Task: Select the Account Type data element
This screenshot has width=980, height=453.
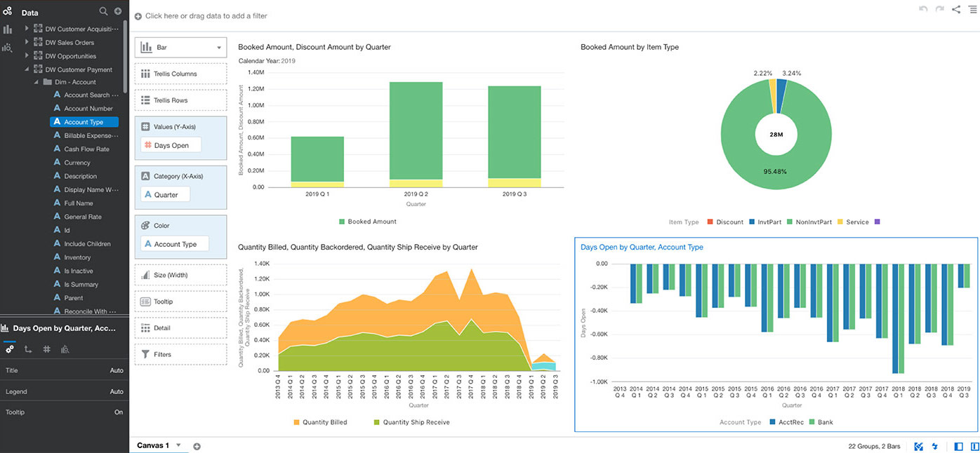Action: tap(84, 122)
